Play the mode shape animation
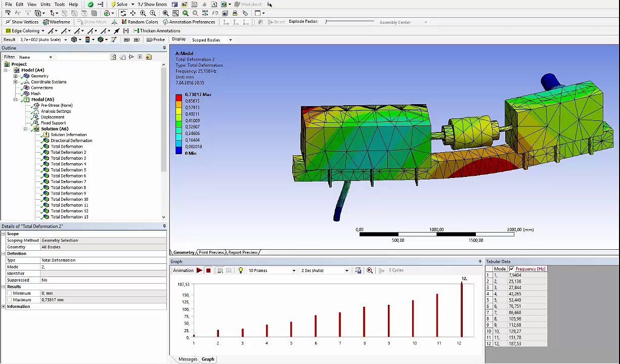 (x=199, y=270)
